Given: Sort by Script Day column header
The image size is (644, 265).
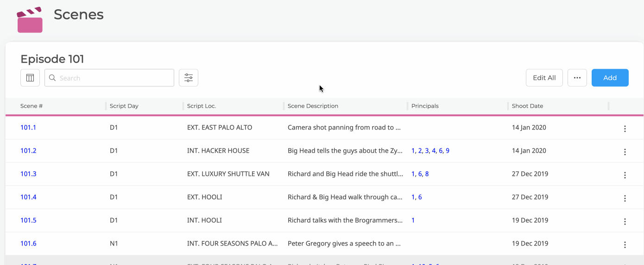Looking at the screenshot, I should [x=124, y=106].
